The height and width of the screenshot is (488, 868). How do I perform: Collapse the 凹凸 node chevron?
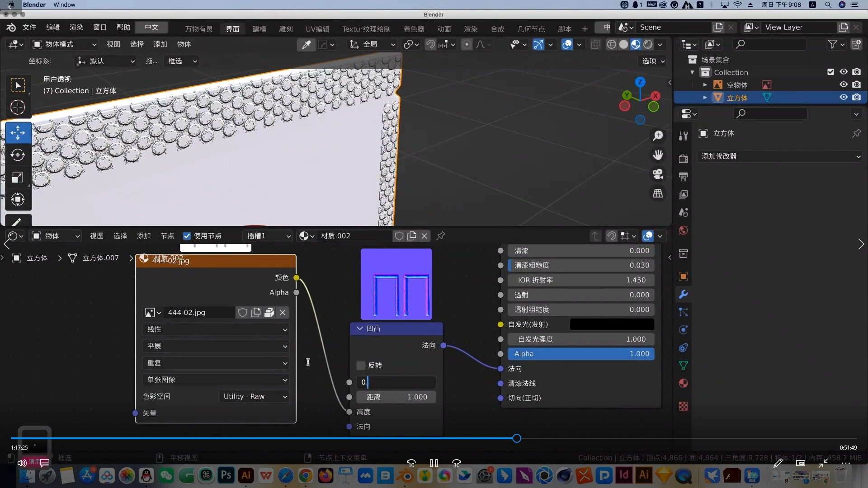point(360,328)
